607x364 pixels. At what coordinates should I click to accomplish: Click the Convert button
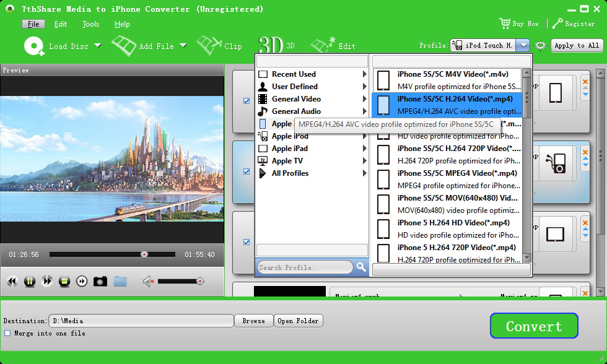[x=534, y=326]
